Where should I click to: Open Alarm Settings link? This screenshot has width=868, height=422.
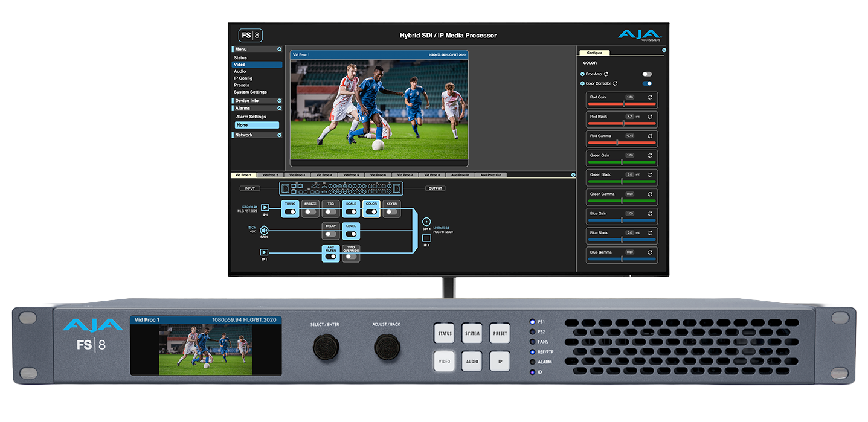coord(251,117)
